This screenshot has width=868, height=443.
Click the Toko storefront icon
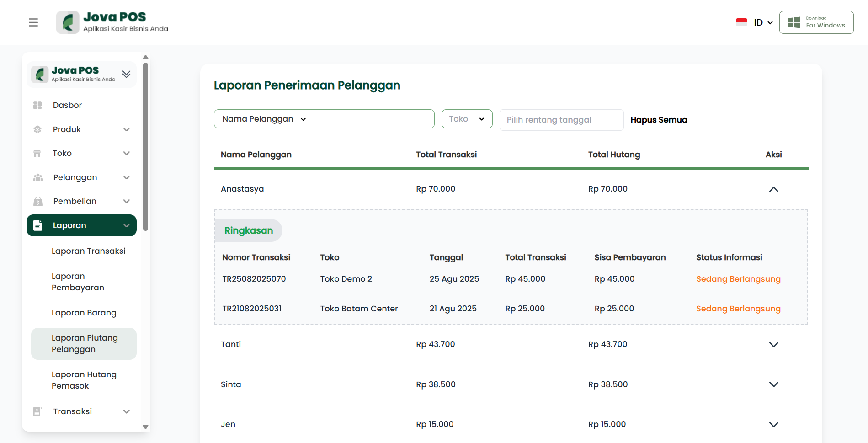tap(37, 153)
